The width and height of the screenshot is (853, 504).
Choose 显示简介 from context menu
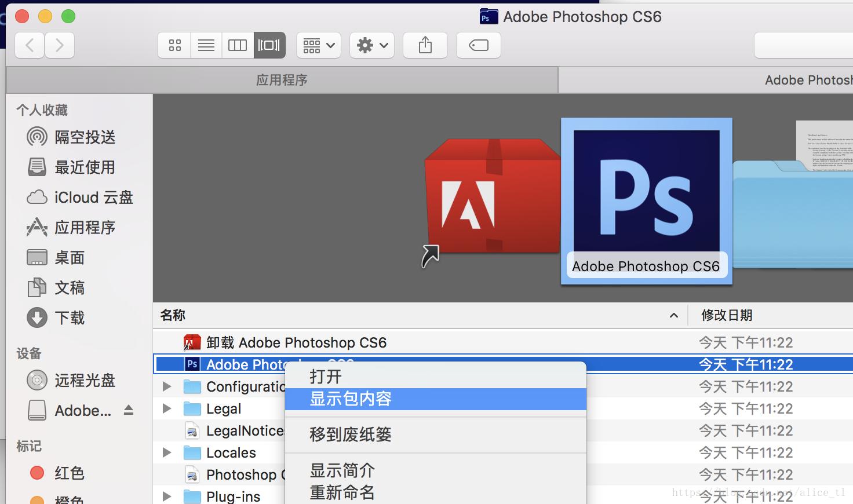[x=436, y=470]
